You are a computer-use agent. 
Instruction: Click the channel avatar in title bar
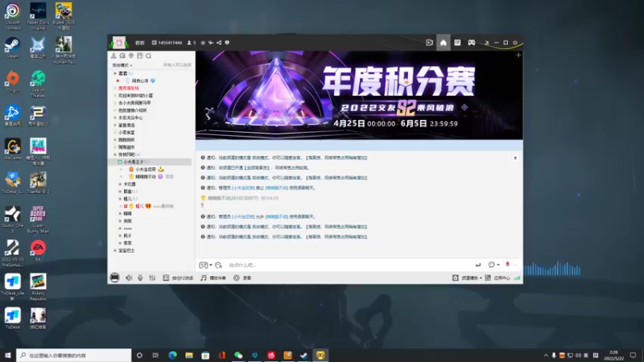point(119,43)
